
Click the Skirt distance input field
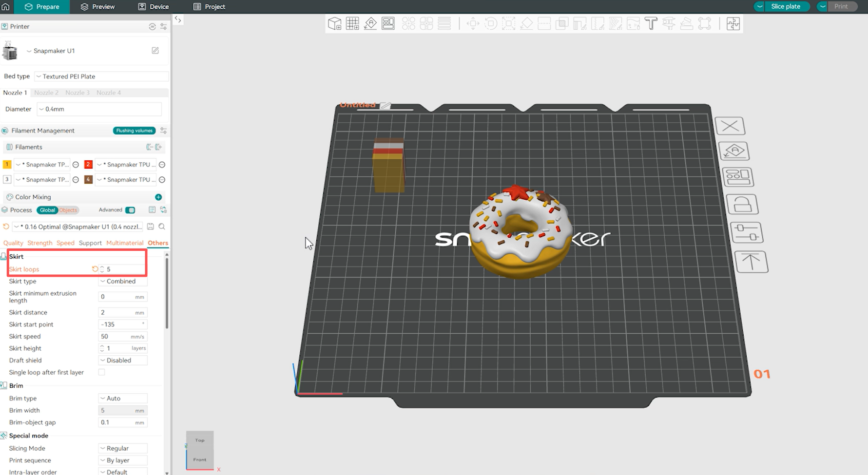(123, 312)
